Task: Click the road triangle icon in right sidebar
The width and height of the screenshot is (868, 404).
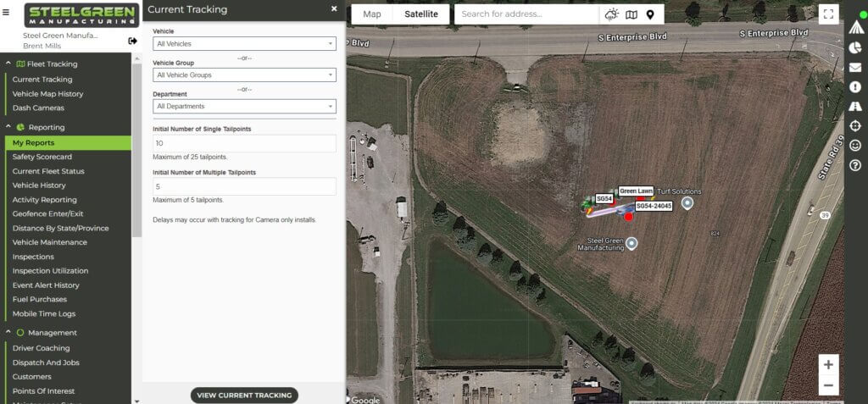Action: pos(855,28)
